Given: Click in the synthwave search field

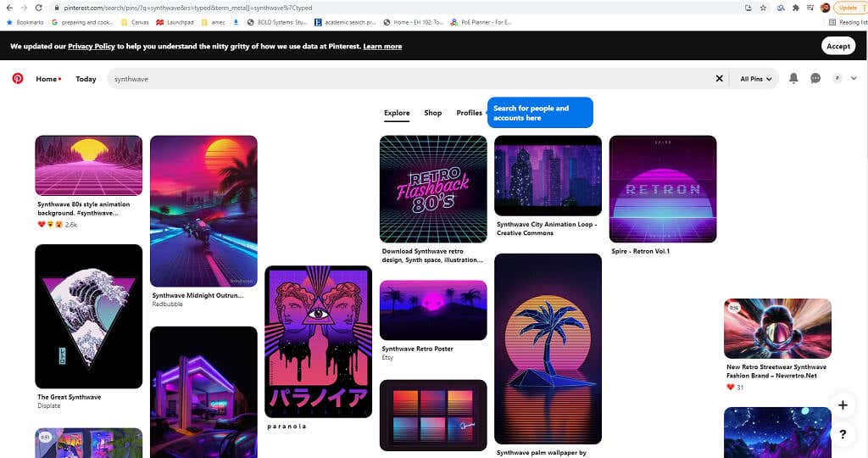Looking at the screenshot, I should [x=407, y=79].
